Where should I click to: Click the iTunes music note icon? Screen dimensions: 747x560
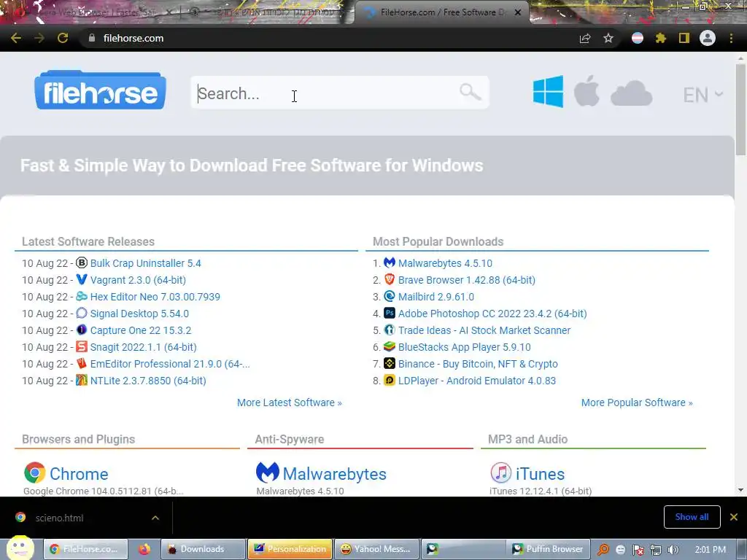tap(500, 472)
